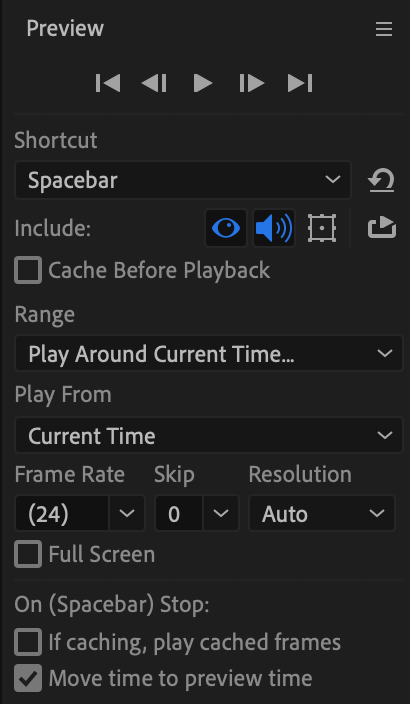This screenshot has width=410, height=704.
Task: Uncheck Move time to preview time
Action: click(x=28, y=678)
